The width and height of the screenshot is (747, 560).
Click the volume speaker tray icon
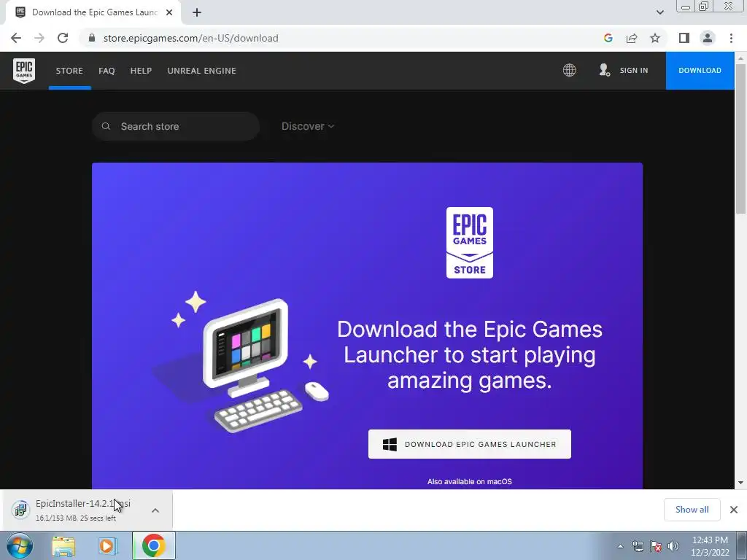coord(673,546)
